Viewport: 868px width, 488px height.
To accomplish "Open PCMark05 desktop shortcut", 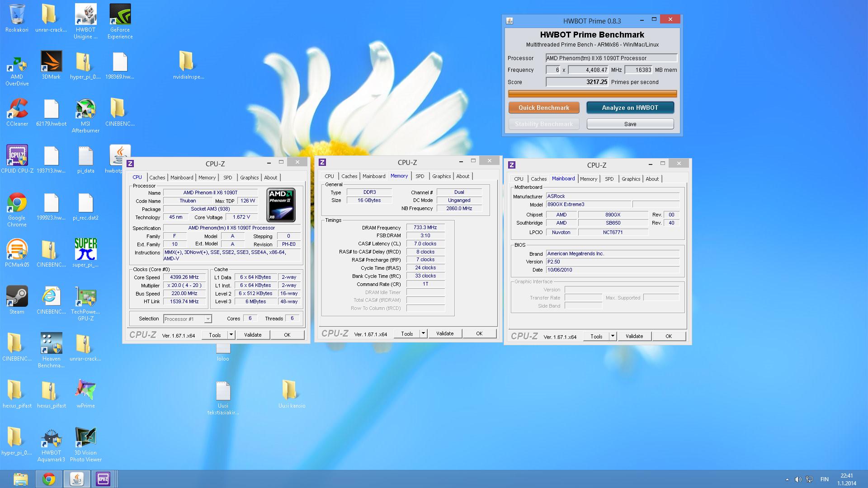I will [17, 253].
